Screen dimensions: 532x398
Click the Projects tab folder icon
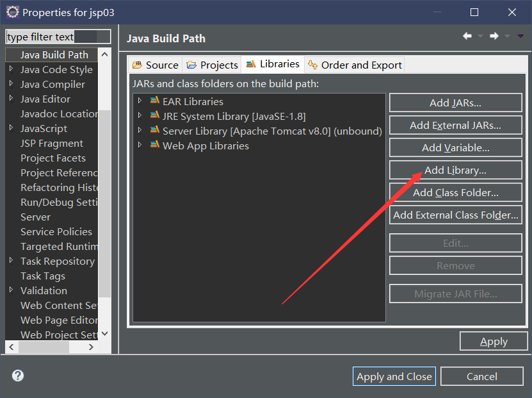191,65
